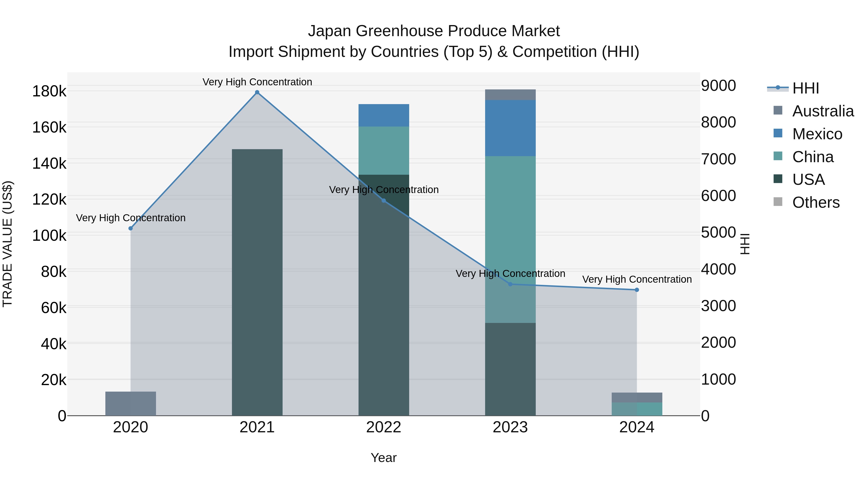Click the 1000 right-axis tick label
868x488 pixels.
pos(719,379)
